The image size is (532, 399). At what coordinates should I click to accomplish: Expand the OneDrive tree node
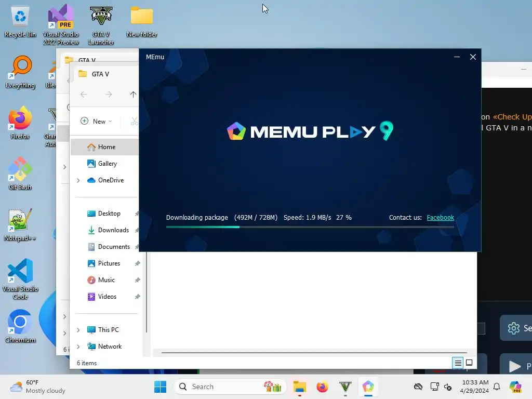pyautogui.click(x=78, y=180)
